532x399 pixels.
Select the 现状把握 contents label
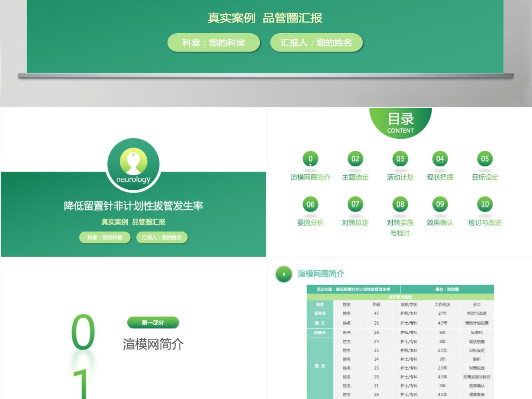(x=440, y=177)
